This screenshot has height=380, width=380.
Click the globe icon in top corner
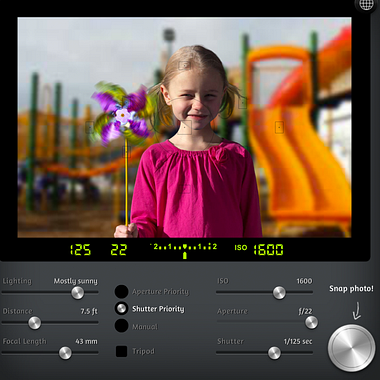[x=366, y=5]
